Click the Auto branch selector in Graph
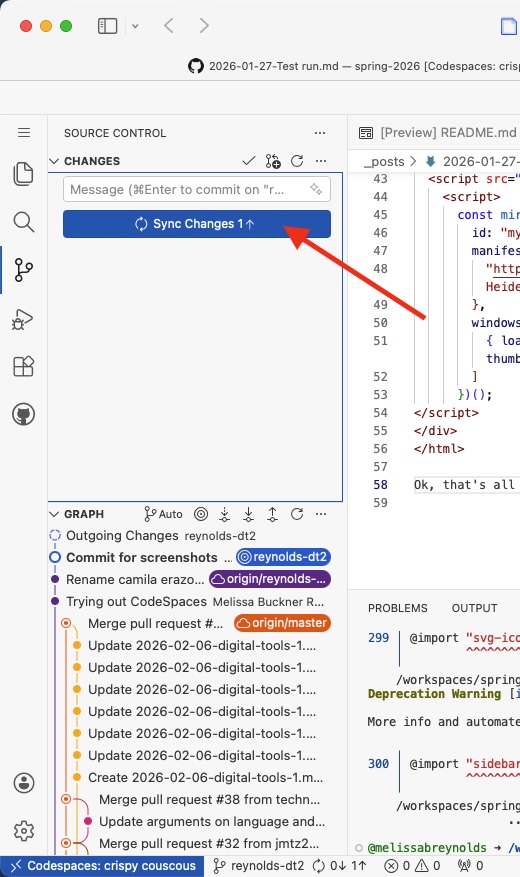 pyautogui.click(x=163, y=514)
